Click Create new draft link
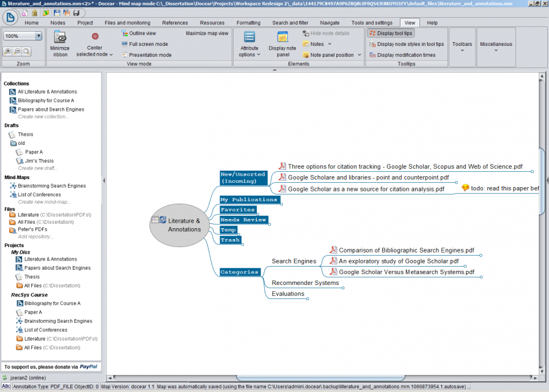 pyautogui.click(x=38, y=168)
